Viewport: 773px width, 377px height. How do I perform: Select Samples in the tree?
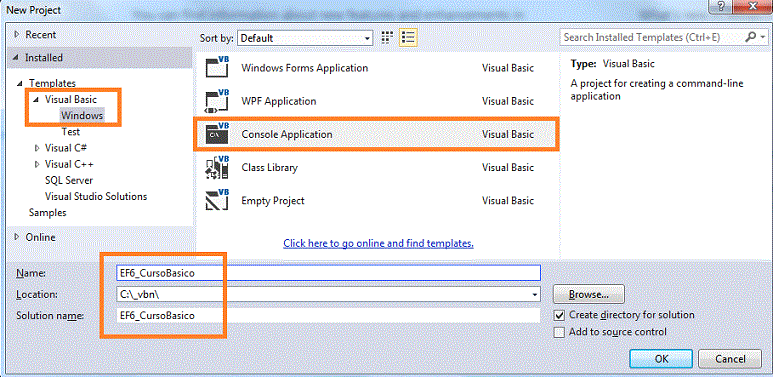47,213
